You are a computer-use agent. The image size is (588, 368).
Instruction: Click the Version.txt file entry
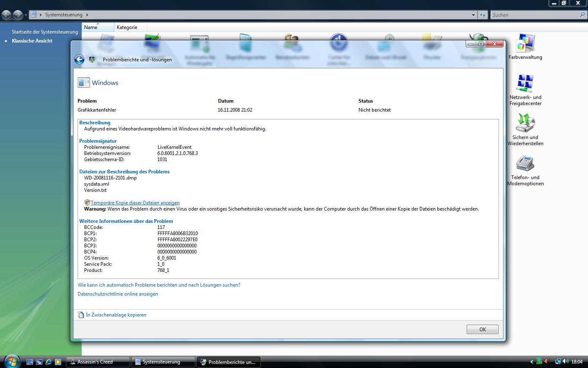96,190
